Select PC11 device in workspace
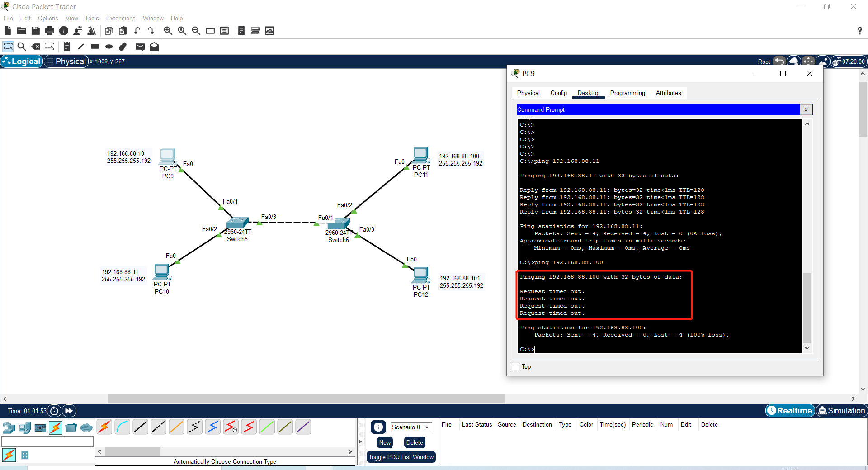 421,156
